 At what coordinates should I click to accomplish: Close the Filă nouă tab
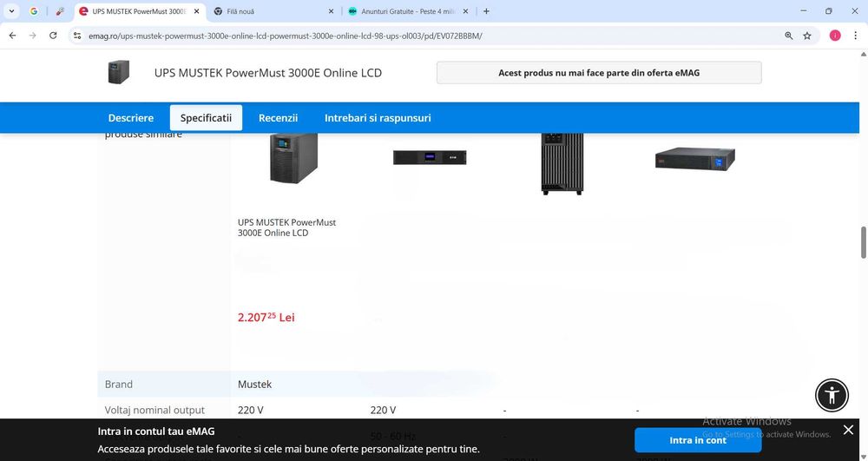[x=331, y=11]
